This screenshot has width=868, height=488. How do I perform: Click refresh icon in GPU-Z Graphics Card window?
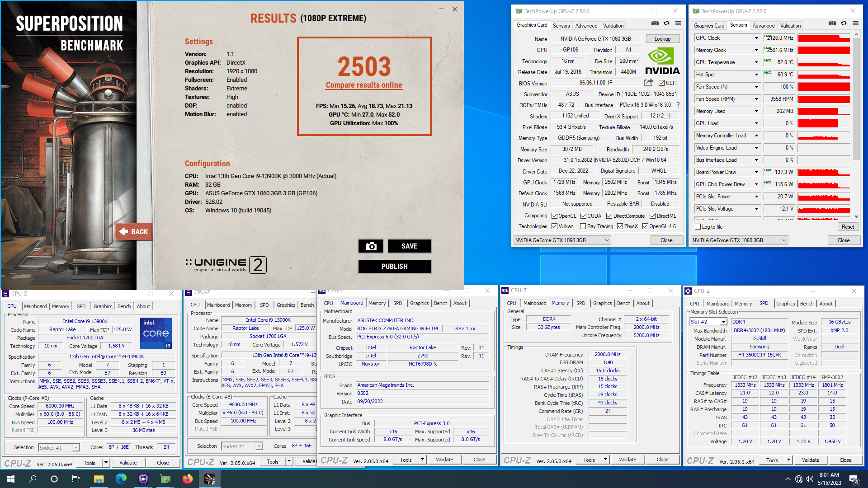click(666, 23)
